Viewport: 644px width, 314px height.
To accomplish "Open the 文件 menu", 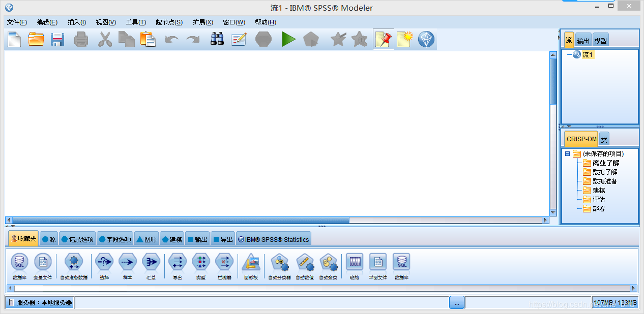I will tap(17, 22).
